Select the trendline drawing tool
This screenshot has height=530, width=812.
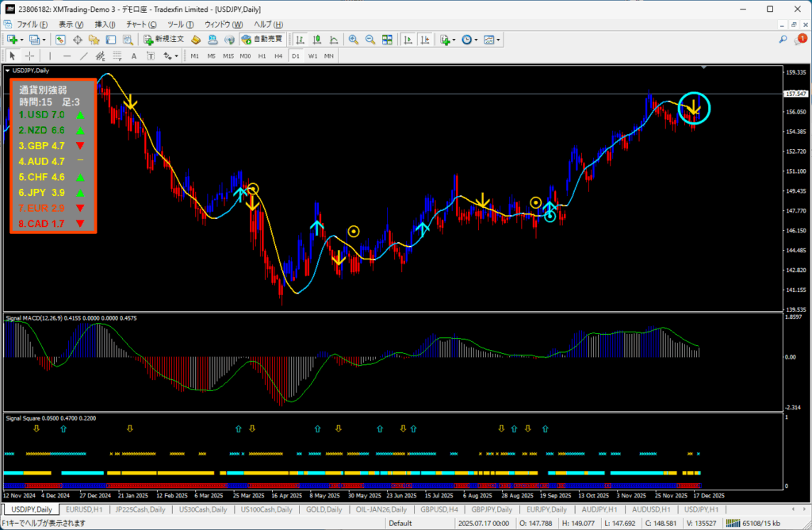(x=83, y=56)
